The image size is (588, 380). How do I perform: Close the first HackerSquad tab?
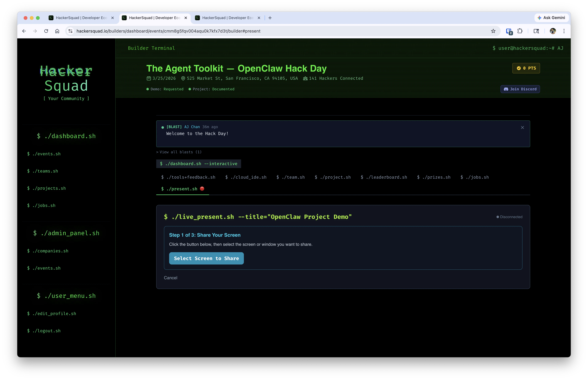coord(113,18)
